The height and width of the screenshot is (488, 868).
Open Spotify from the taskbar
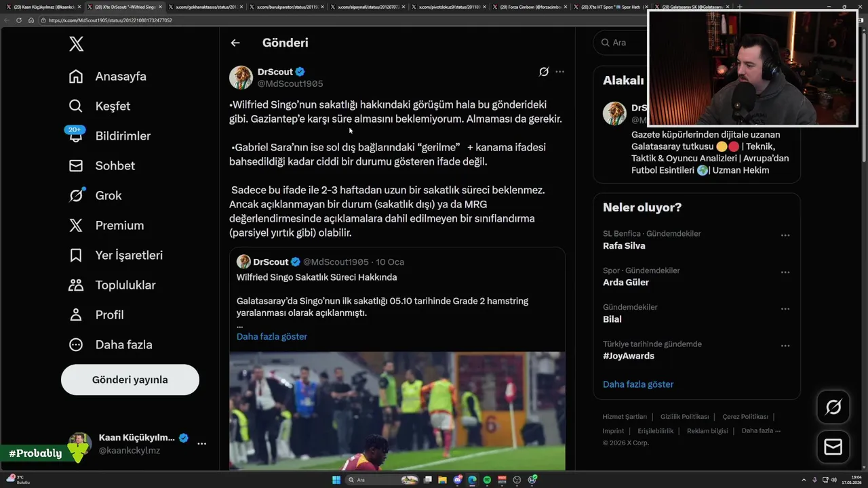(x=487, y=480)
